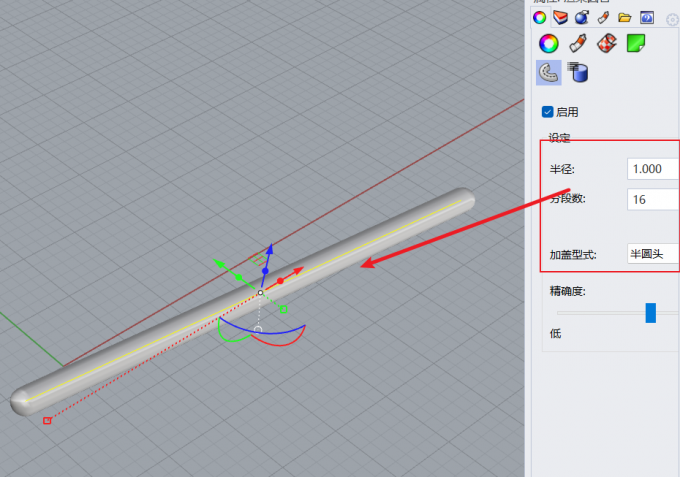Click the 精确度 accuracy slider handle
Viewport: 680px width, 477px height.
pyautogui.click(x=651, y=313)
